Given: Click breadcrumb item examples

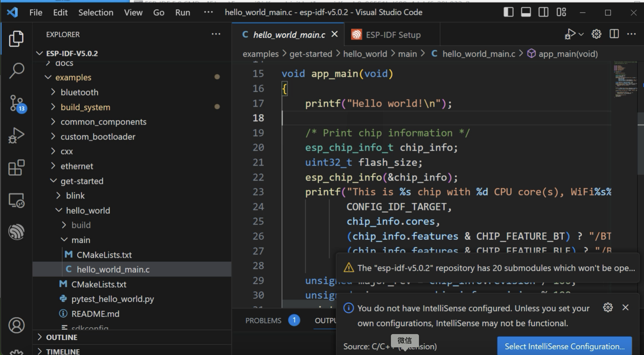Looking at the screenshot, I should click(x=261, y=54).
